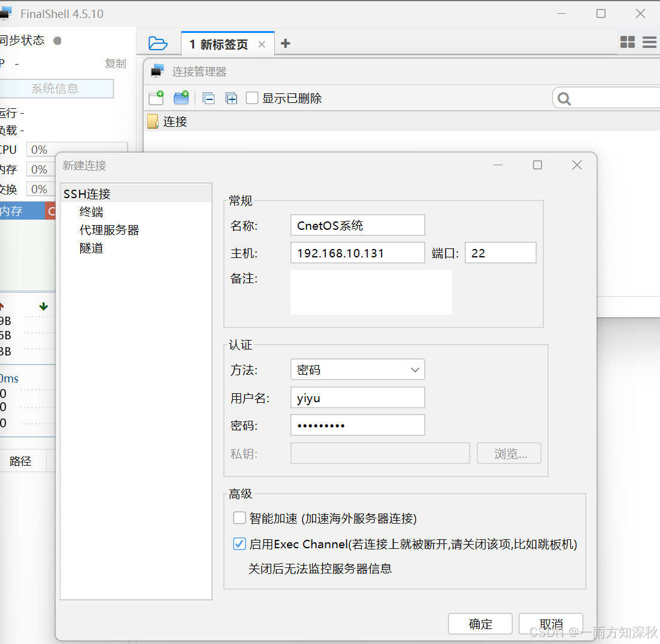The image size is (660, 644).
Task: Click the 同步状态 indicator dot
Action: click(x=57, y=40)
